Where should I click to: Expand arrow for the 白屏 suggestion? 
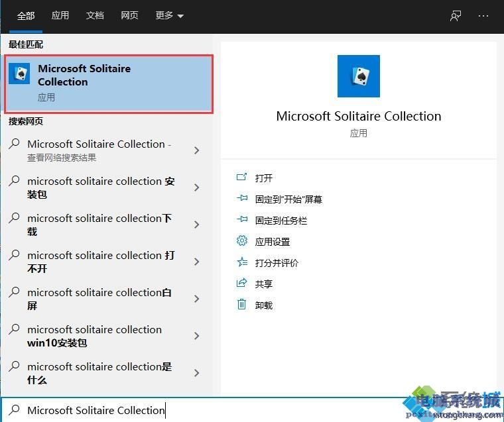(x=197, y=299)
